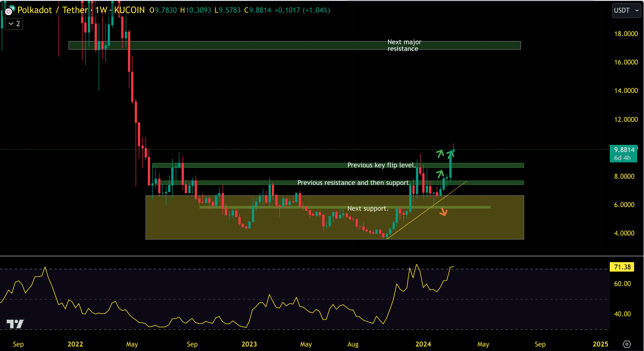Click the 18.0000 price axis label

pyautogui.click(x=625, y=33)
